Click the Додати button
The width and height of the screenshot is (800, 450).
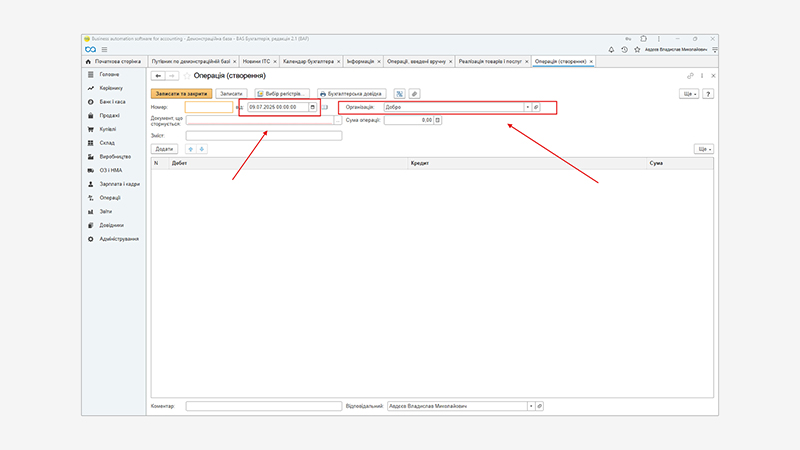pos(164,149)
